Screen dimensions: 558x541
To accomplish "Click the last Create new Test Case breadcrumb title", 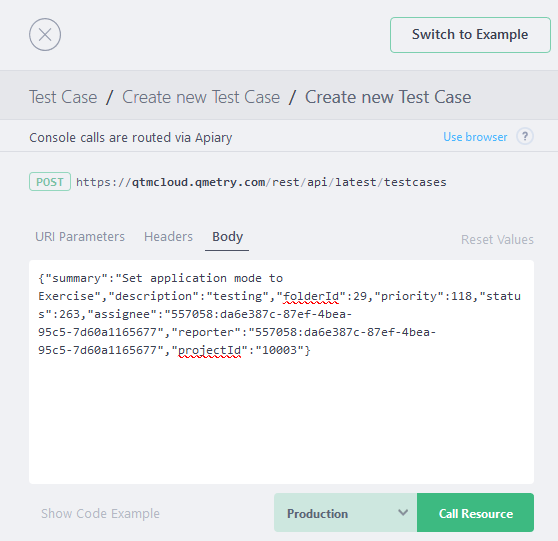I will pos(388,97).
